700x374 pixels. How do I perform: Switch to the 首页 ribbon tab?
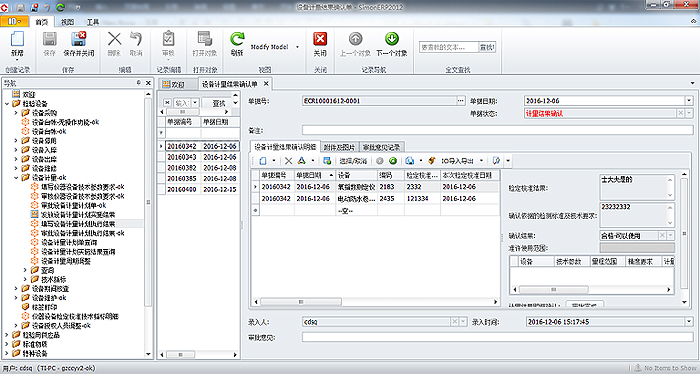pyautogui.click(x=42, y=22)
